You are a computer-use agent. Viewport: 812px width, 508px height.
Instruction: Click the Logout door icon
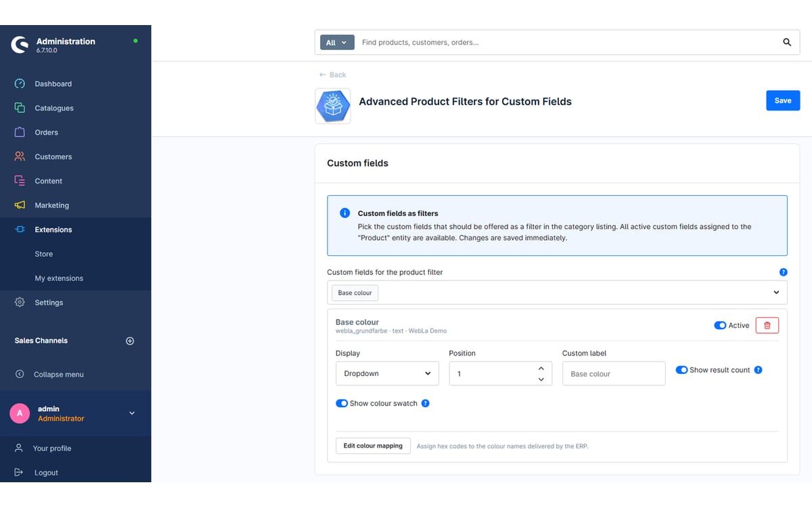[19, 472]
